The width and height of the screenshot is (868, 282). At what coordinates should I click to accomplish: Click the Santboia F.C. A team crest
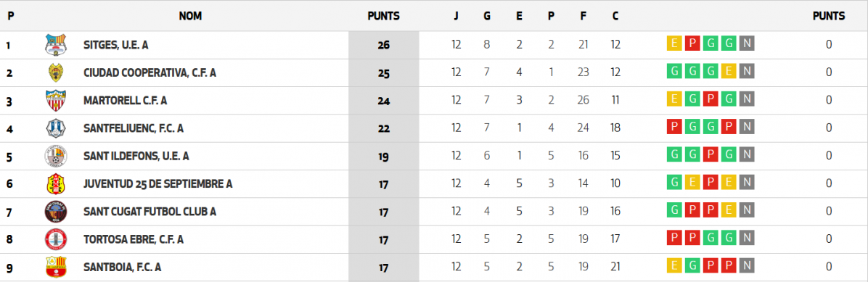coord(55,267)
